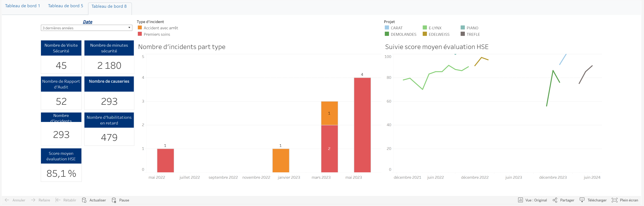The image size is (644, 206).
Task: Click the Annuler undo arrow icon
Action: click(x=7, y=200)
